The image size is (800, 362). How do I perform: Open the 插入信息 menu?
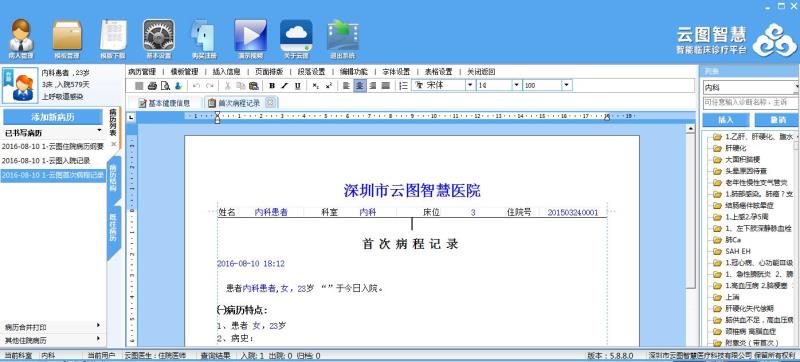pos(226,71)
